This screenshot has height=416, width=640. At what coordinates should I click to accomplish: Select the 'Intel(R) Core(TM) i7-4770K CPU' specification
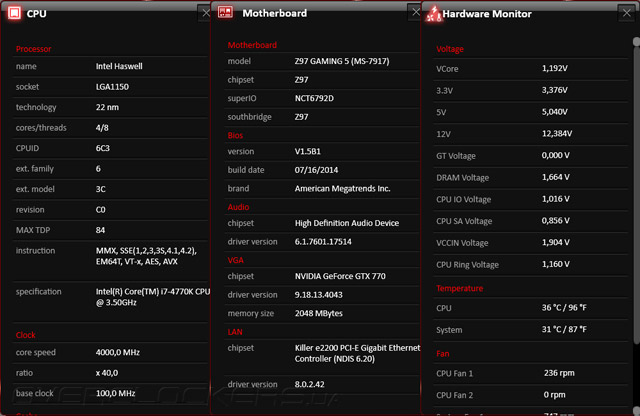pyautogui.click(x=153, y=291)
